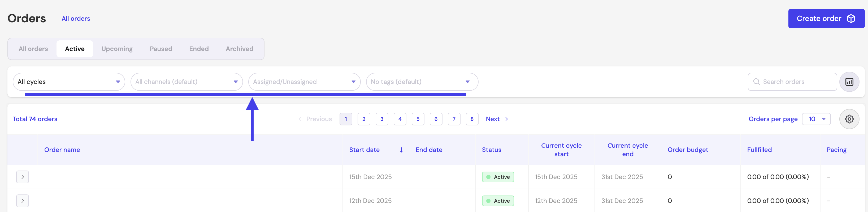
Task: Select the Archived tab
Action: [x=239, y=49]
